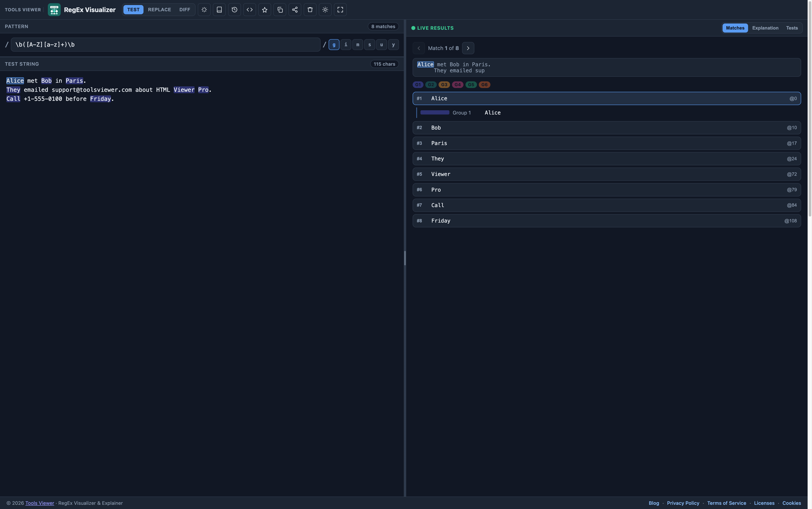The height and width of the screenshot is (509, 812).
Task: Click the TOOLS VIEWER header label
Action: pos(23,10)
